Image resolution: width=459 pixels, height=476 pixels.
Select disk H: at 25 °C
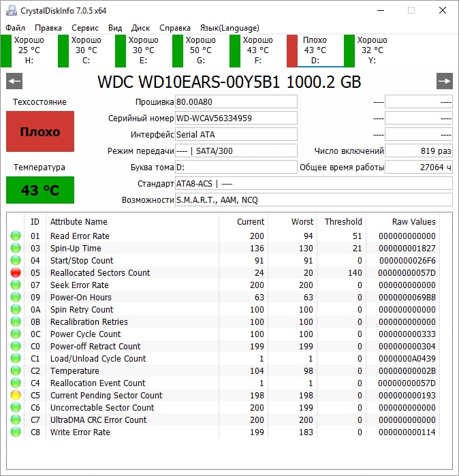click(23, 50)
